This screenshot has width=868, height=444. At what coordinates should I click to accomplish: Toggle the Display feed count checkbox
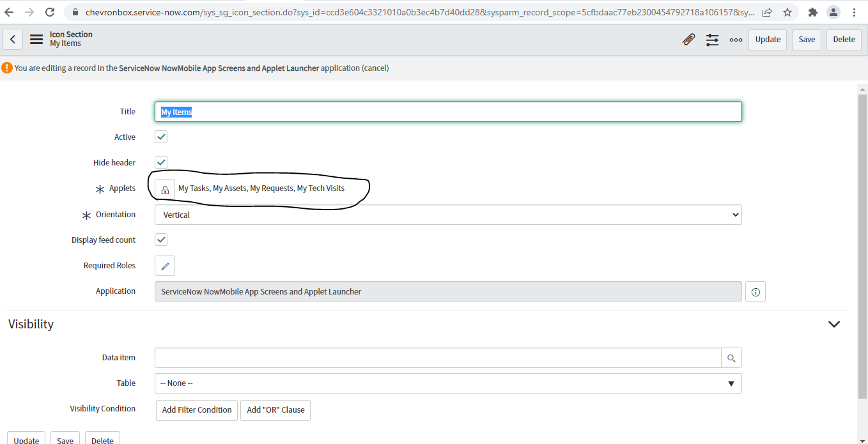point(161,240)
